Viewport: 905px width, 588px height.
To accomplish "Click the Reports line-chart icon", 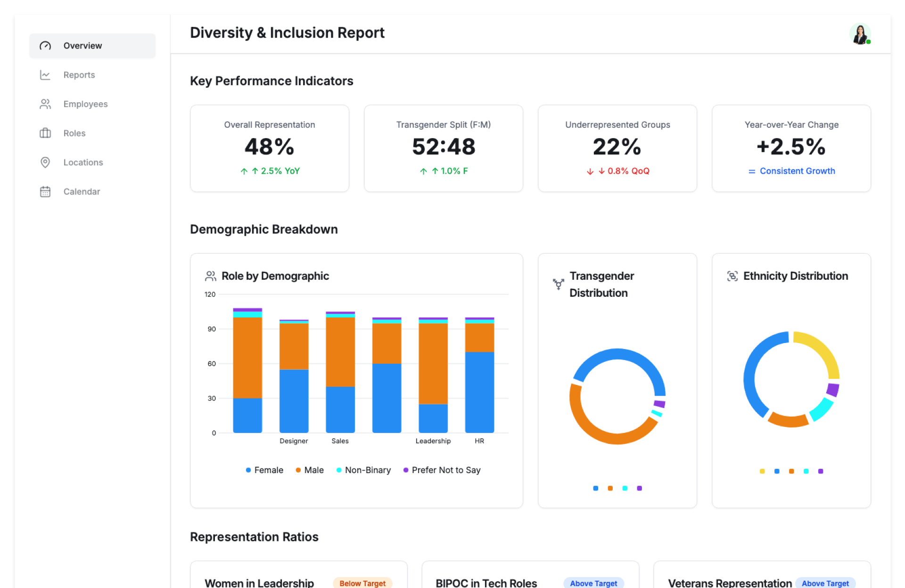I will coord(45,75).
